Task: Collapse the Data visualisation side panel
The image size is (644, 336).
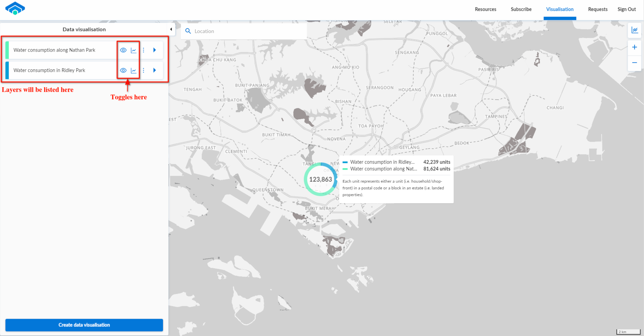Action: pyautogui.click(x=171, y=29)
